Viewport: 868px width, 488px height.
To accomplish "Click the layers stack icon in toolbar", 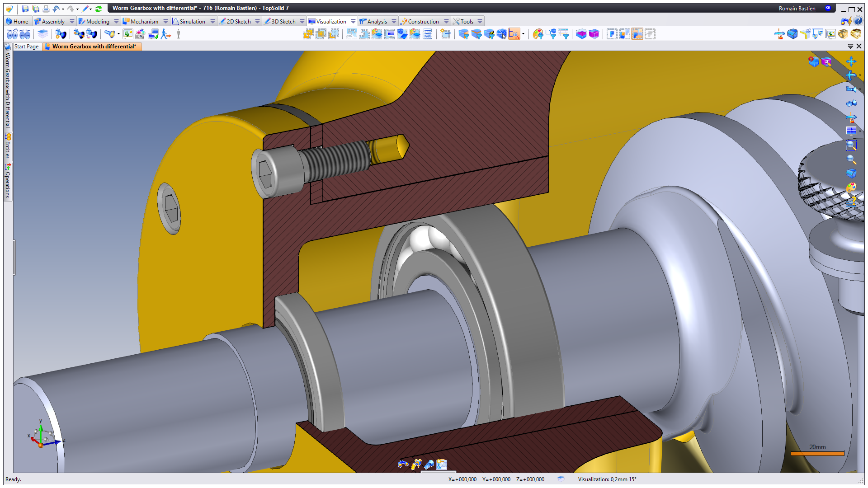I will pos(43,34).
